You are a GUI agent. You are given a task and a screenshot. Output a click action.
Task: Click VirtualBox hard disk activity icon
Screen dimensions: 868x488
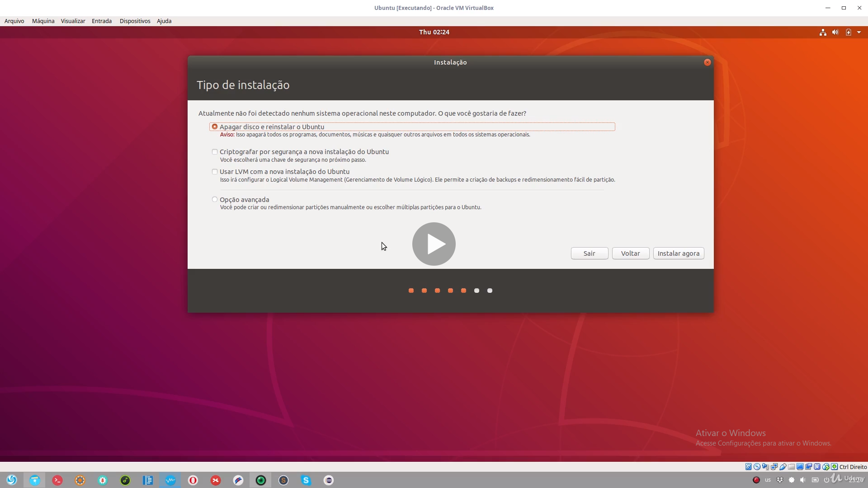[x=748, y=467]
